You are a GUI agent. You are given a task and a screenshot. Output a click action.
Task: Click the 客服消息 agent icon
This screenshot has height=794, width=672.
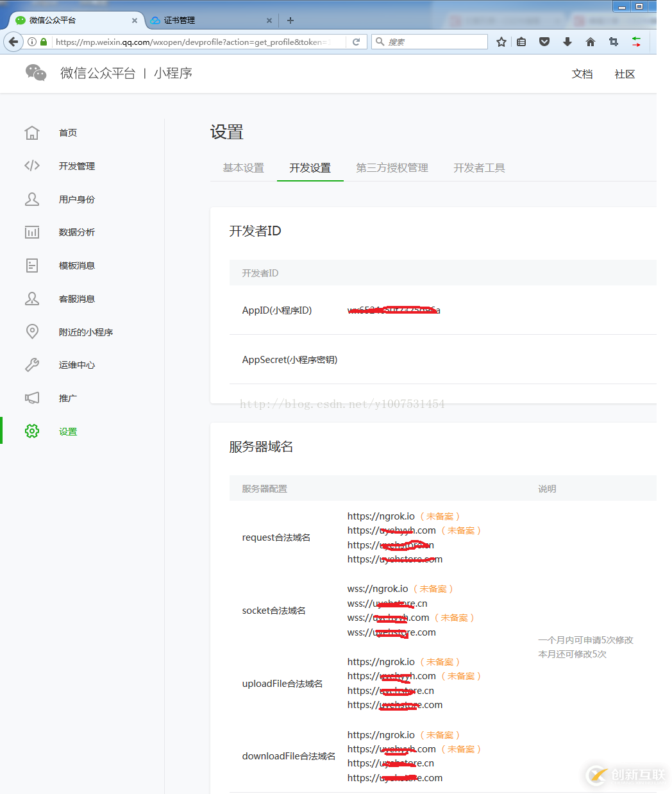coord(32,299)
